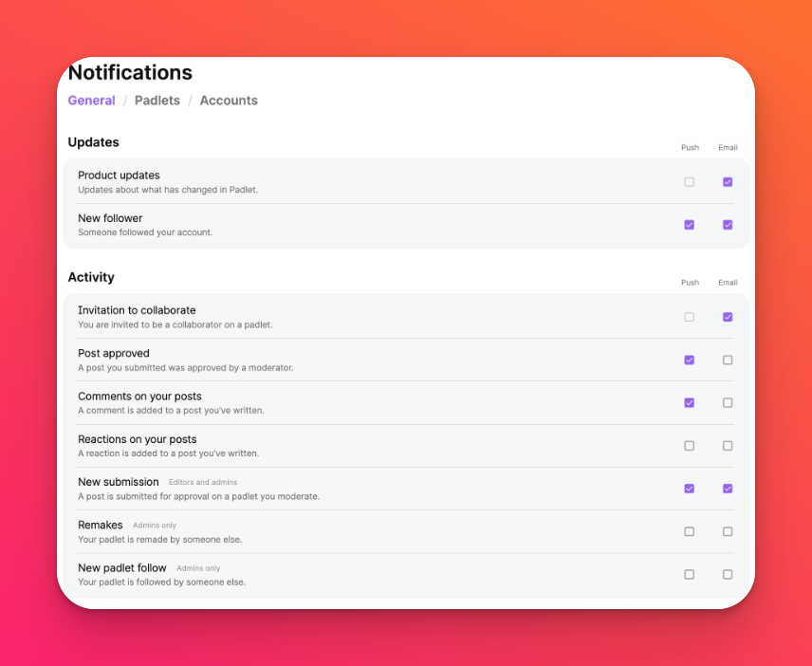The width and height of the screenshot is (812, 666).
Task: Disable push for Post approved
Action: click(x=689, y=360)
